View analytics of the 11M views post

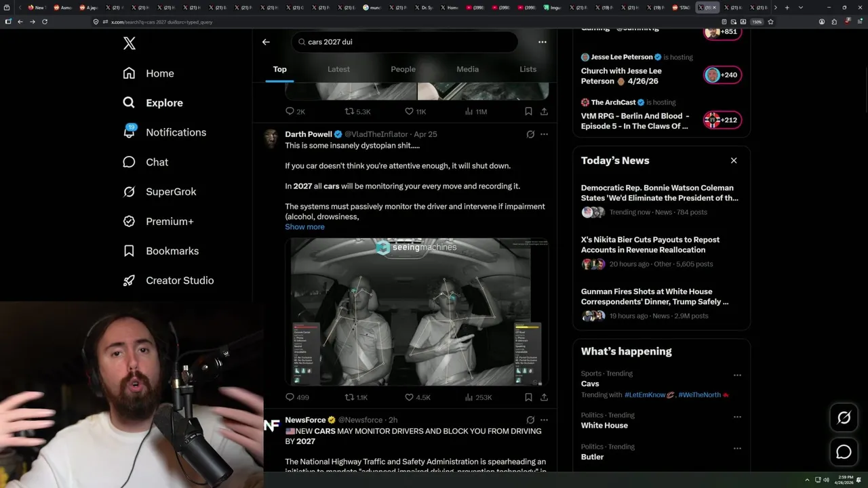(476, 112)
